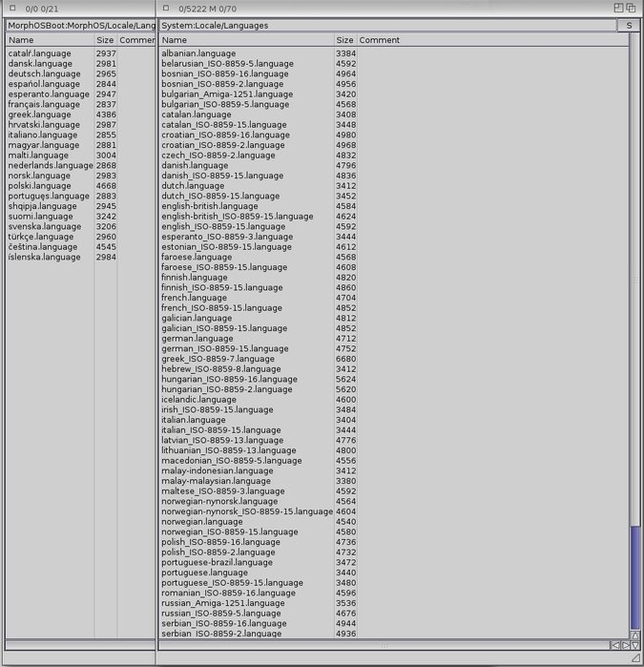This screenshot has height=667, width=644.
Task: Select icelandic.language file
Action: [x=198, y=400]
